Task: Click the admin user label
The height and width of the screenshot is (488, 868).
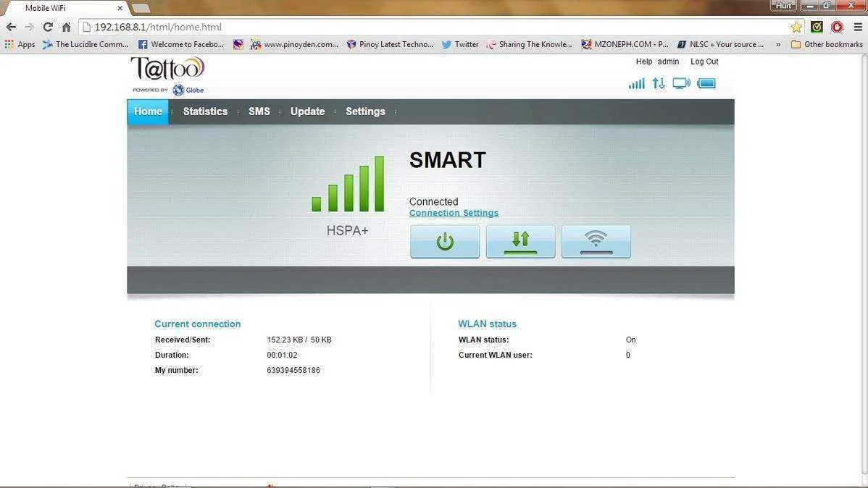Action: pyautogui.click(x=668, y=62)
